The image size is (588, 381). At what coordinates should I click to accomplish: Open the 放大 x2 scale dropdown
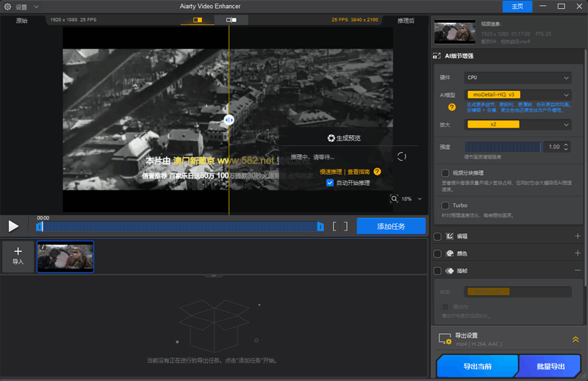[518, 125]
